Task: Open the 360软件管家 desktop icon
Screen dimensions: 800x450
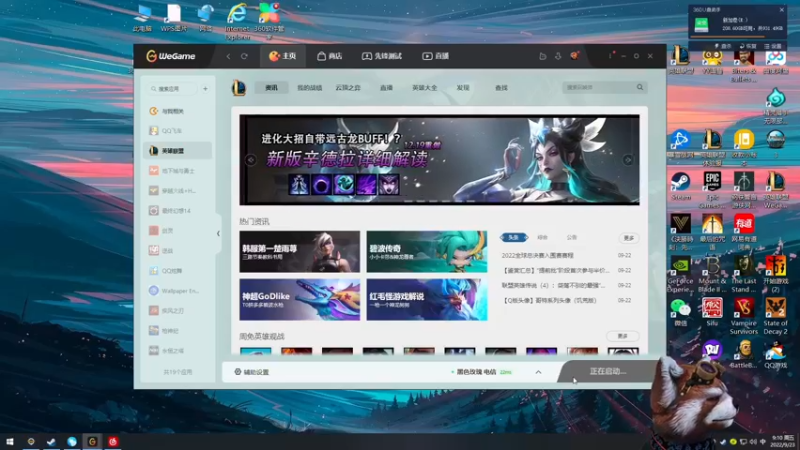Action: click(x=269, y=22)
